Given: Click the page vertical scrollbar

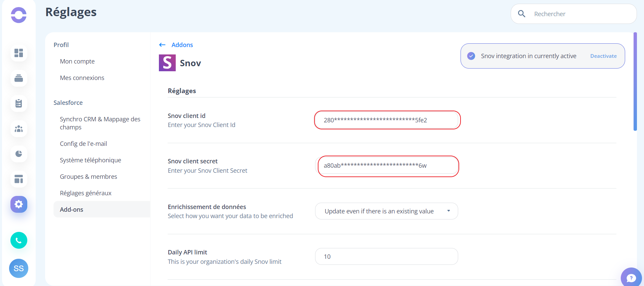Looking at the screenshot, I should pyautogui.click(x=635, y=81).
